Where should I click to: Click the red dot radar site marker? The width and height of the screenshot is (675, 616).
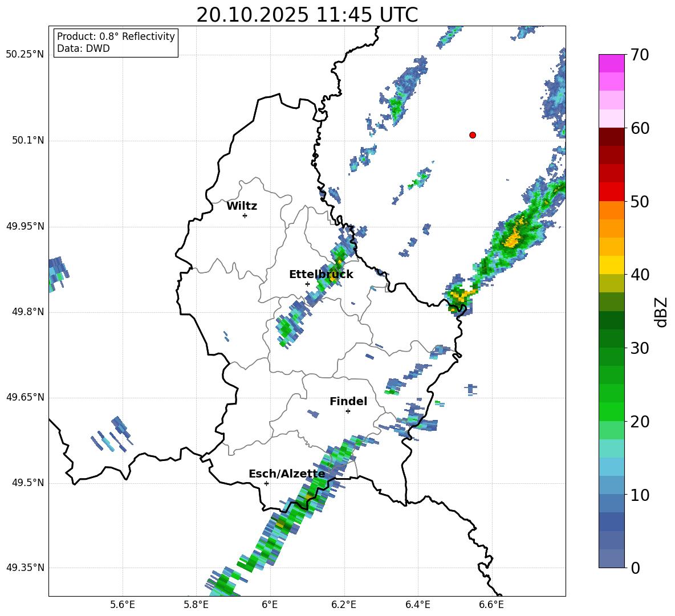click(x=473, y=135)
